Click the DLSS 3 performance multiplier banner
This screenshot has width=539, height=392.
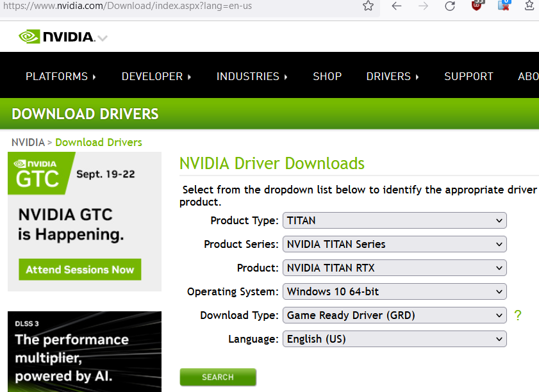click(85, 352)
